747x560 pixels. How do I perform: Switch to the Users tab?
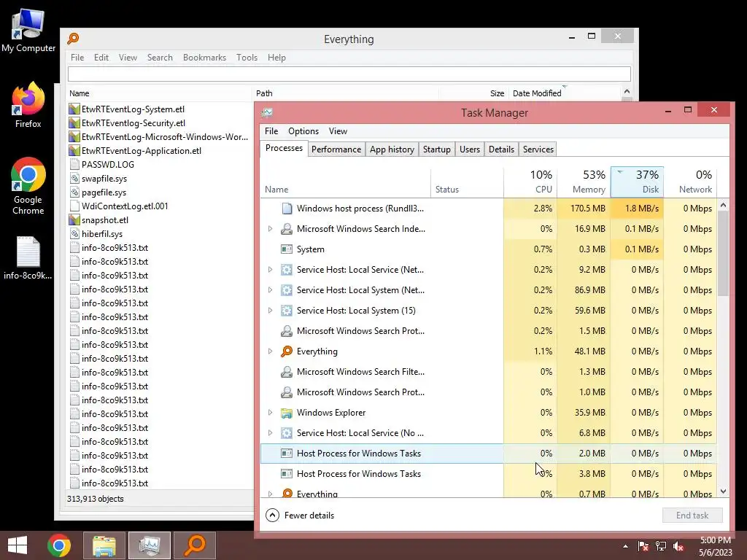coord(470,149)
